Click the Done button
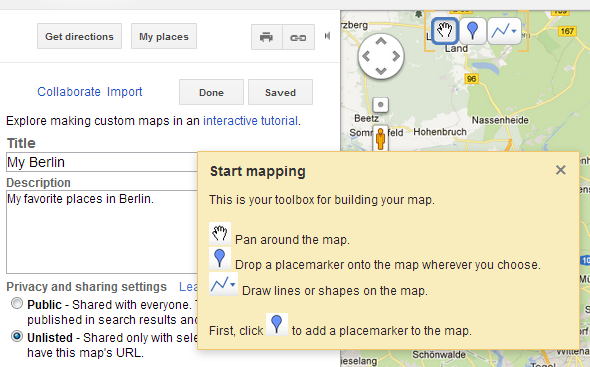 point(211,92)
